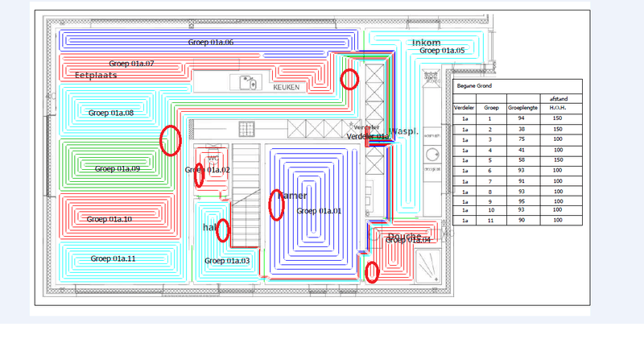Click H.O.H. value 150 in Groep 2 row
Image resolution: width=644 pixels, height=339 pixels.
[x=557, y=129]
